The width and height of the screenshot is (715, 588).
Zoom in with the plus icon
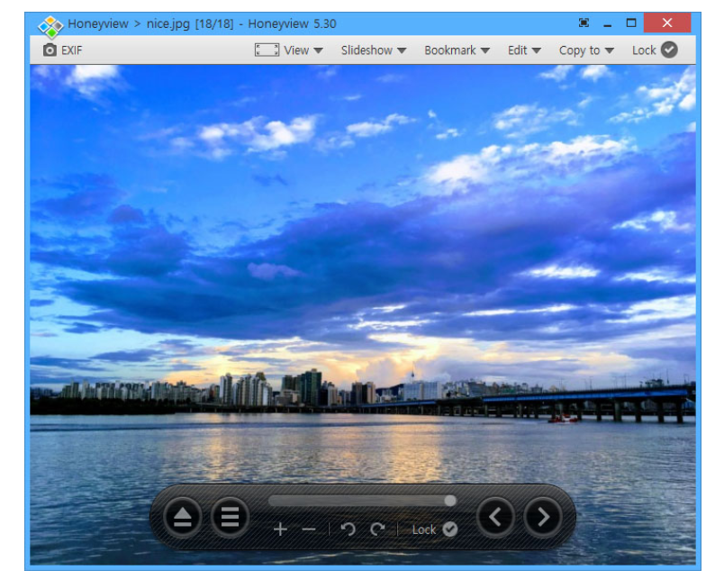click(x=280, y=529)
